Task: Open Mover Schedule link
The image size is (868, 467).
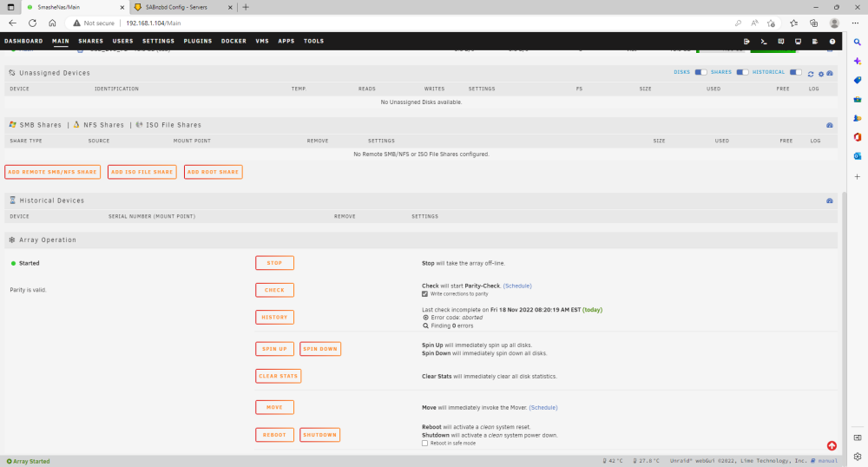Action: [543, 408]
